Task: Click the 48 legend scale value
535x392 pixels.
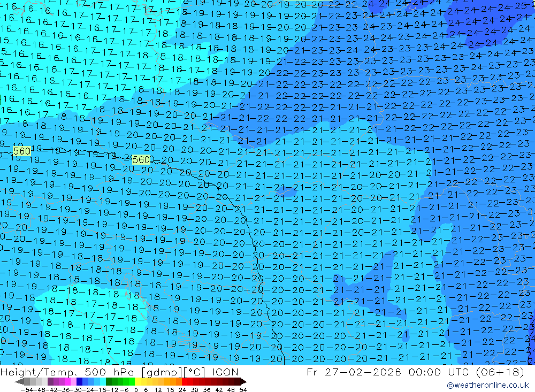Action: (231, 390)
